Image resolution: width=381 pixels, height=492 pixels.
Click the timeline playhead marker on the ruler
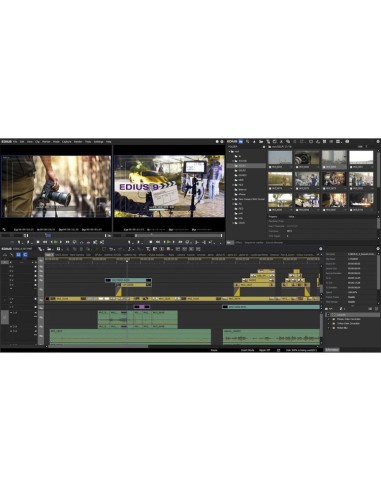point(127,261)
